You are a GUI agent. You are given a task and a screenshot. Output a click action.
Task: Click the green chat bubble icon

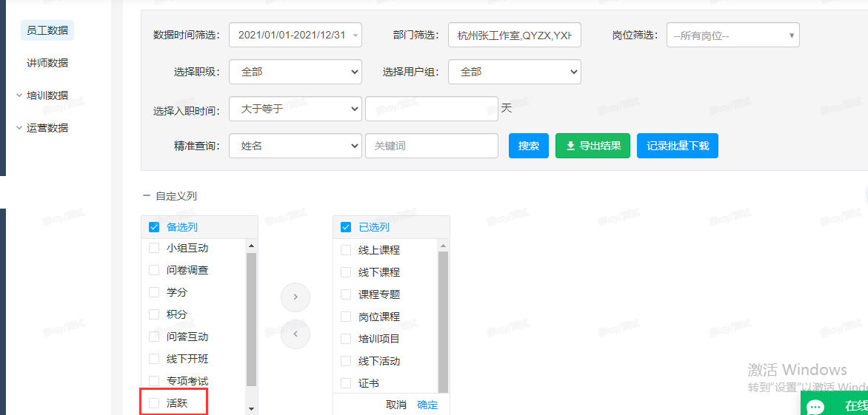[816, 406]
